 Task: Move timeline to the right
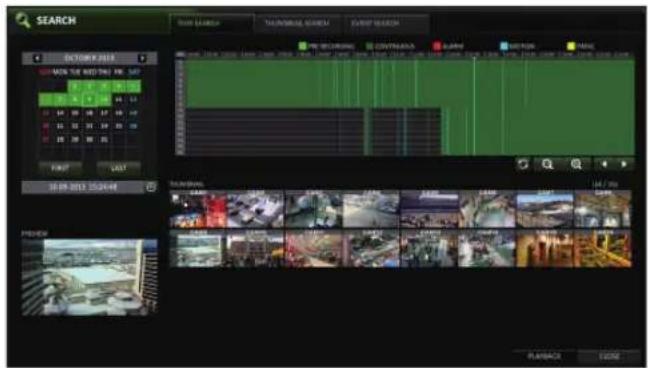click(x=624, y=165)
